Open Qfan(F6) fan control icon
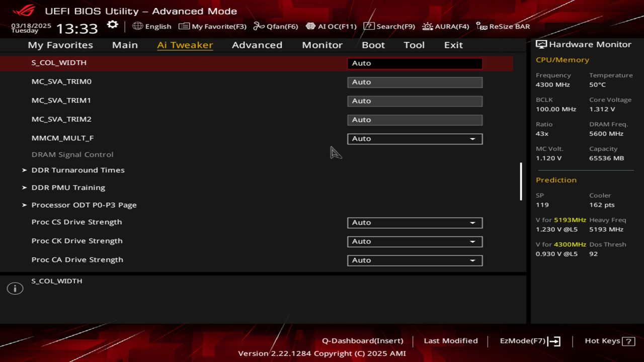This screenshot has width=644, height=362. 259,26
